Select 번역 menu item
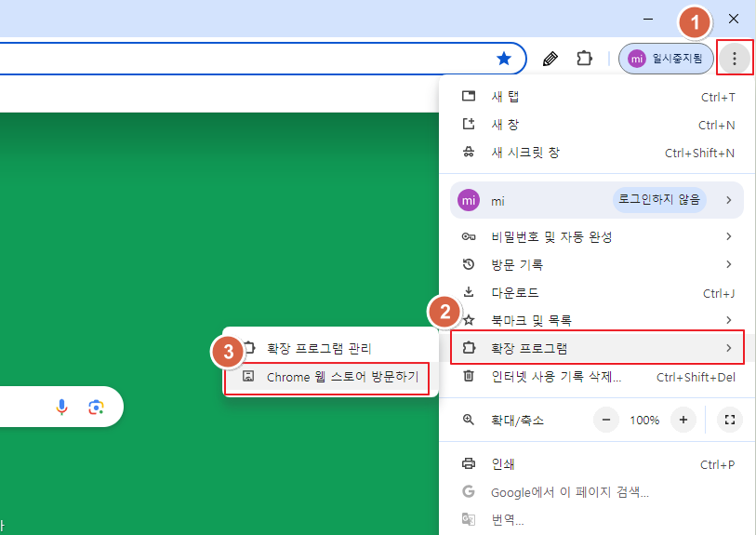This screenshot has height=535, width=756. click(x=598, y=520)
